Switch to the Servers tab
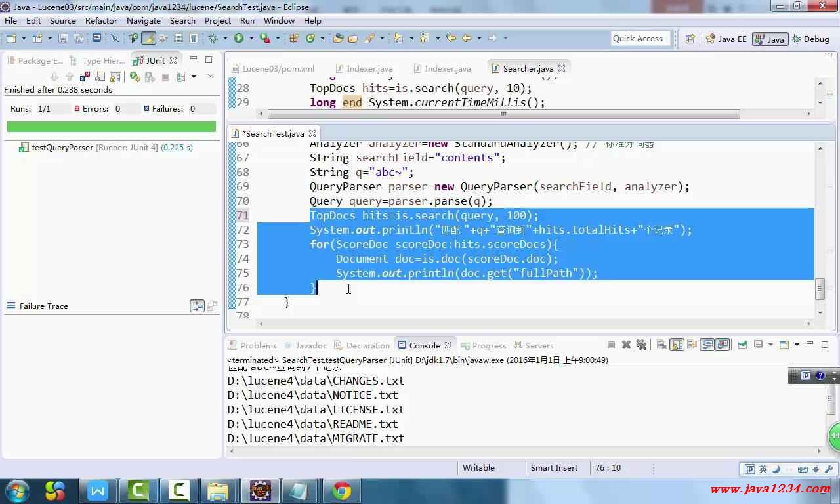Screen dimensions: 840x504 point(533,345)
